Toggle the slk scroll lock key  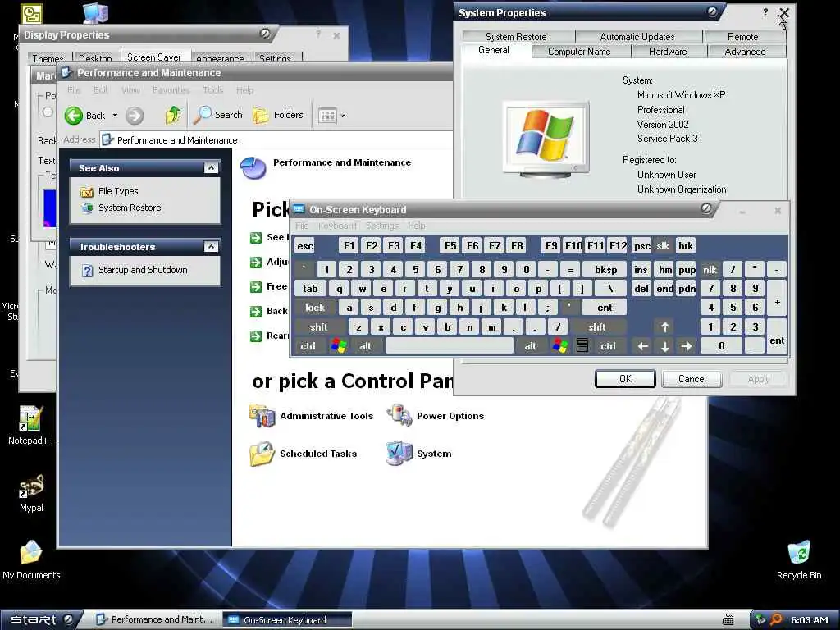pyautogui.click(x=663, y=246)
